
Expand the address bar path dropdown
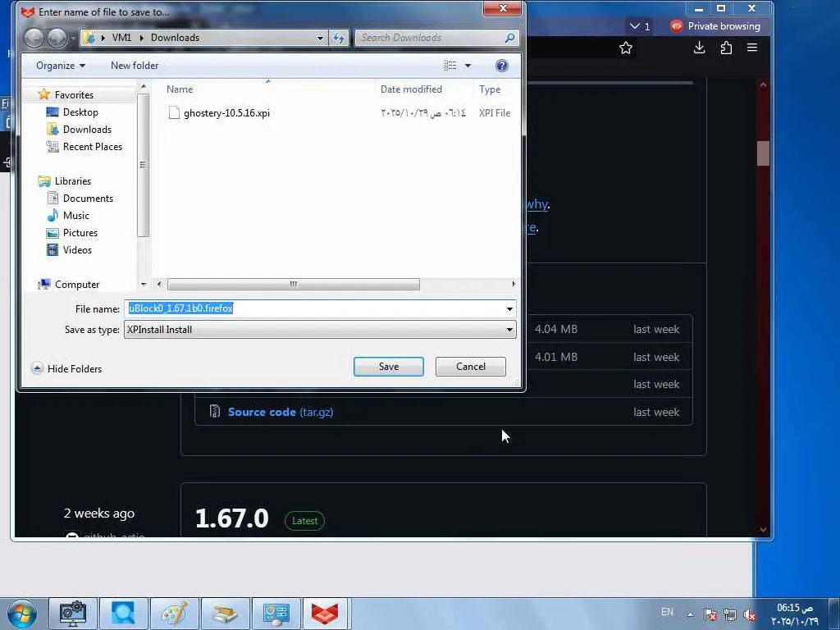tap(320, 38)
